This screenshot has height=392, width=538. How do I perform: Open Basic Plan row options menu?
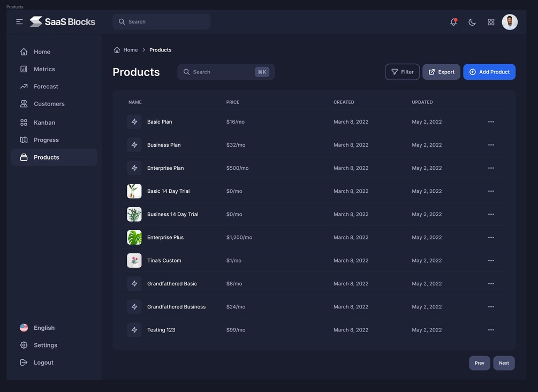pos(491,122)
